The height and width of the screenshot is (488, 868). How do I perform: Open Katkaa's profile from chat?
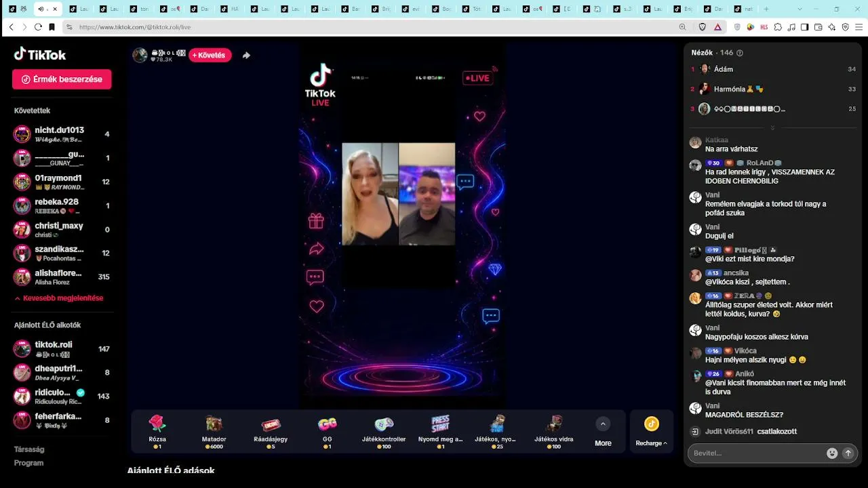coord(716,140)
